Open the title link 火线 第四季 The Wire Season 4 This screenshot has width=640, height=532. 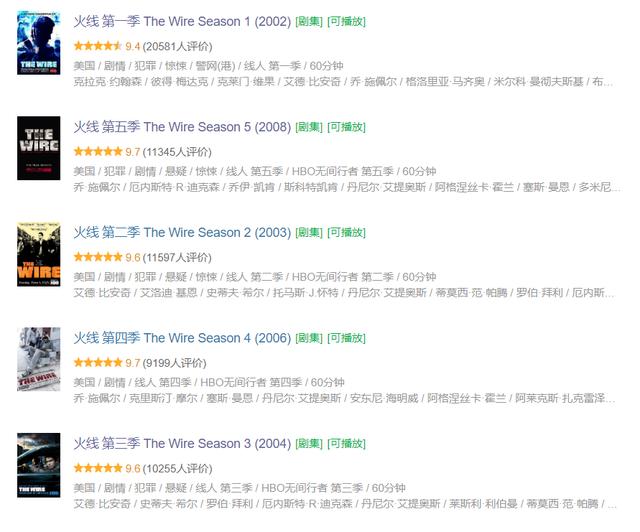(x=182, y=338)
